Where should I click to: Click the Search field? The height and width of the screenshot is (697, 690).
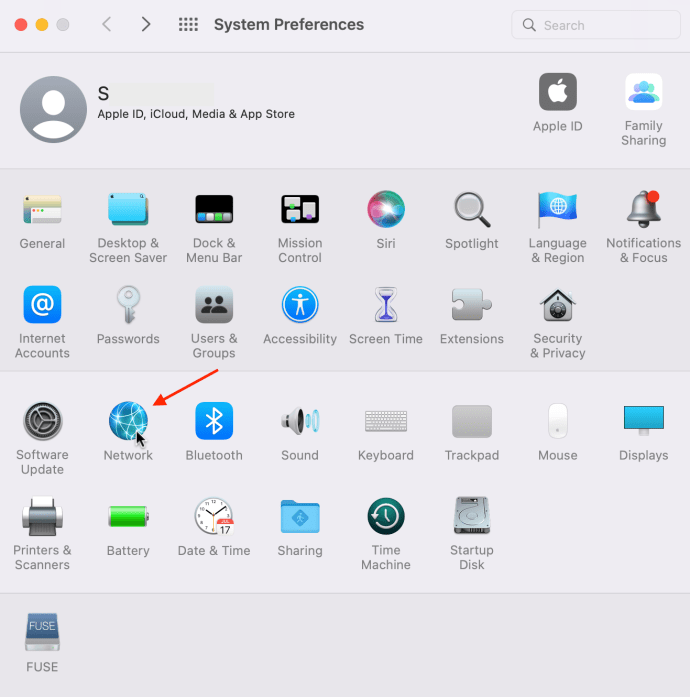click(x=596, y=25)
